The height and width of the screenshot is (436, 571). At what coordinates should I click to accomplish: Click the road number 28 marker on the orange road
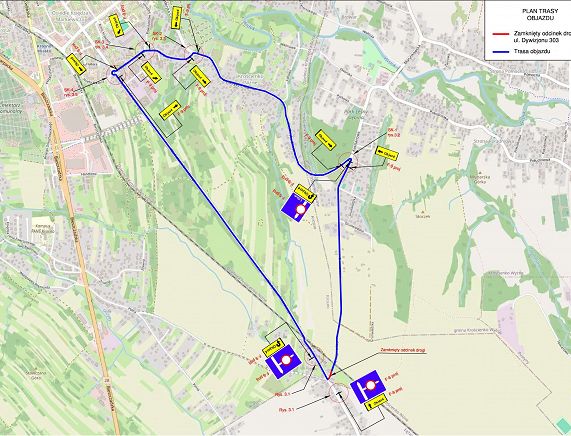[x=107, y=380]
